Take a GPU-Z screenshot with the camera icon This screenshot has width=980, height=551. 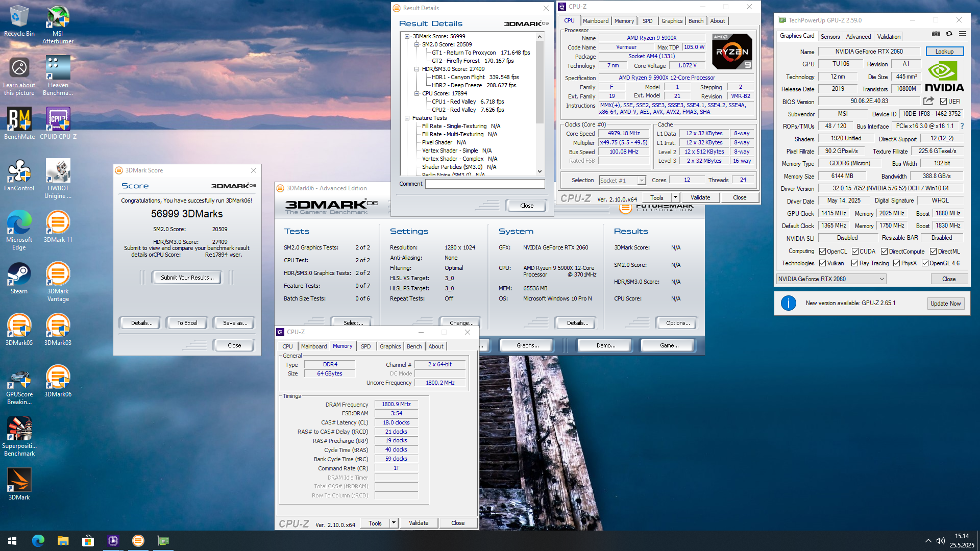tap(936, 34)
